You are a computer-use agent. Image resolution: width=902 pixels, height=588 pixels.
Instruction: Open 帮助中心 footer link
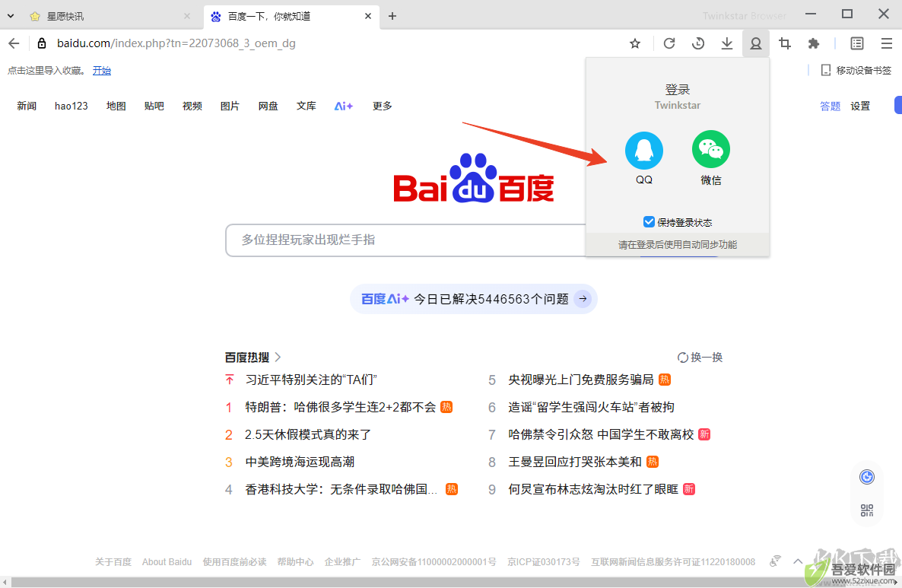coord(296,562)
